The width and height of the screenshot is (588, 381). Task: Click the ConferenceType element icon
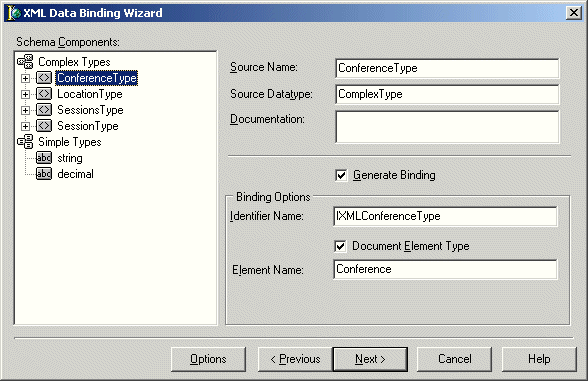[x=44, y=78]
